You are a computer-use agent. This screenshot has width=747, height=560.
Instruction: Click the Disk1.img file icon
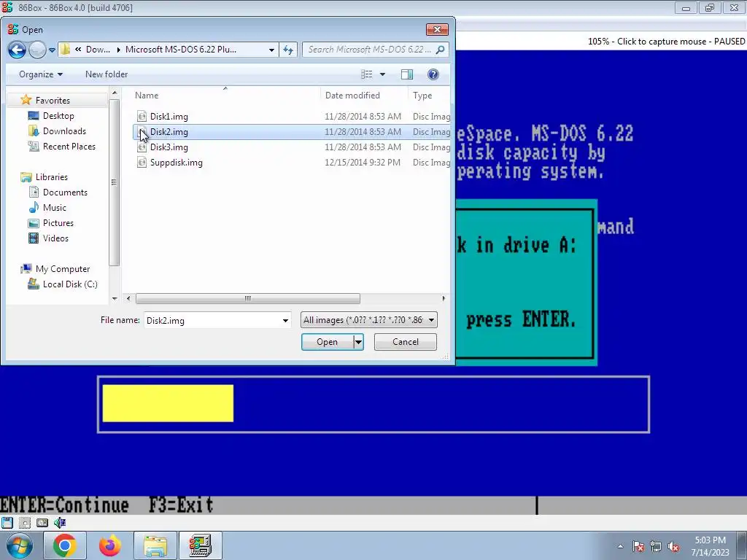[x=142, y=116]
